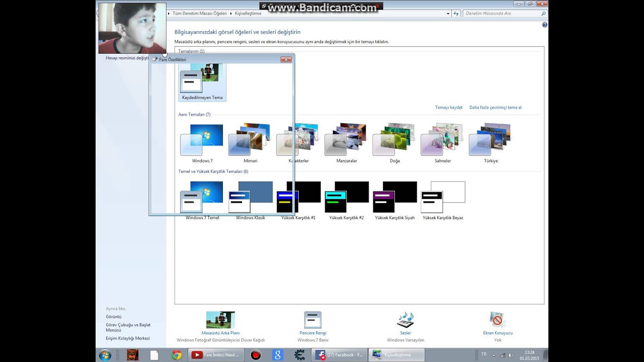Open the Görüntü link in sidebar
The image size is (644, 362).
114,317
